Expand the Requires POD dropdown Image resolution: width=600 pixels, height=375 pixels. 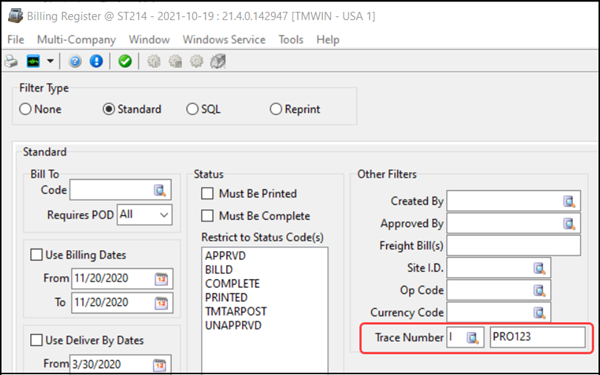point(145,215)
